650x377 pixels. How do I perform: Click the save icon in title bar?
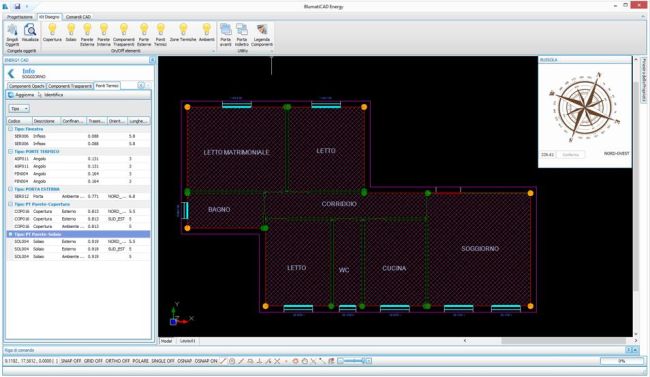[17, 6]
